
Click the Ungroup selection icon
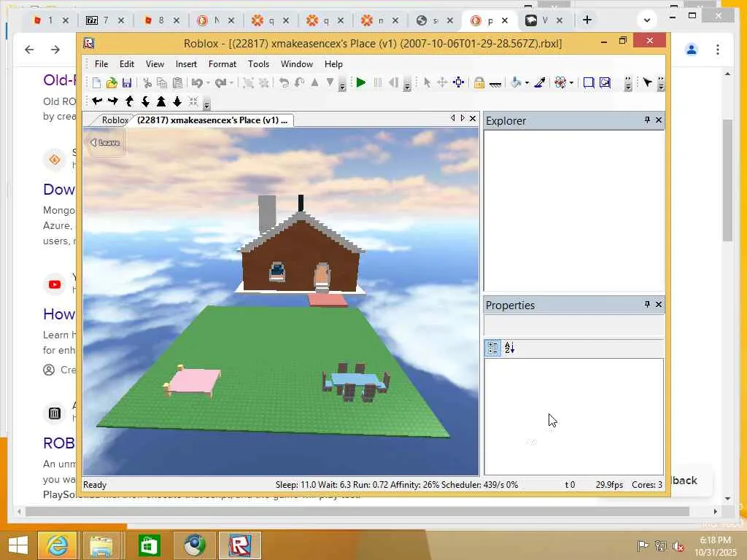263,83
